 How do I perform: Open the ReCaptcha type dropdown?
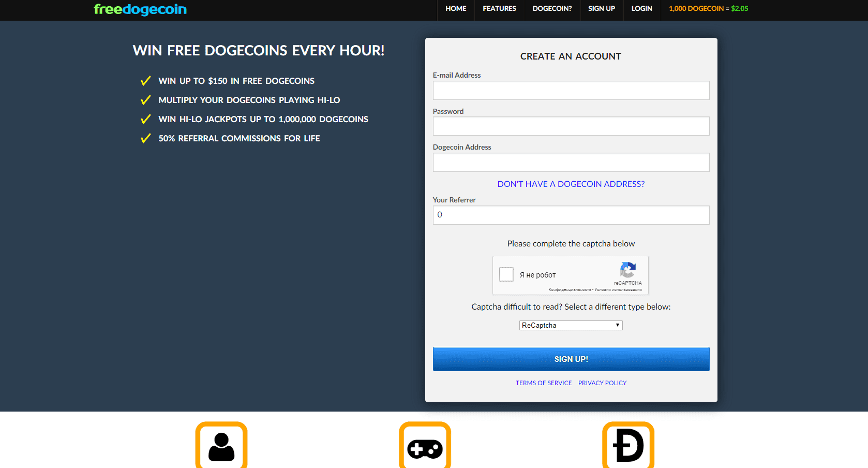(571, 325)
